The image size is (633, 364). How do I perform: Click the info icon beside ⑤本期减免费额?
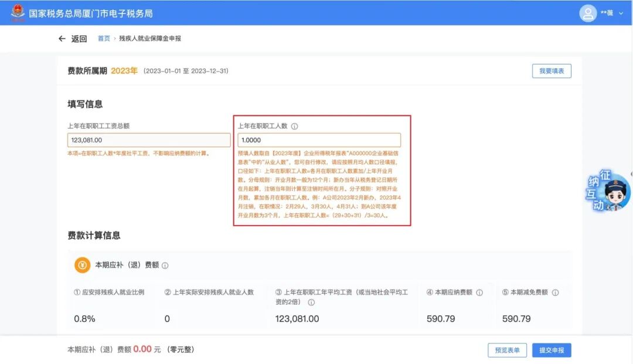pyautogui.click(x=555, y=292)
